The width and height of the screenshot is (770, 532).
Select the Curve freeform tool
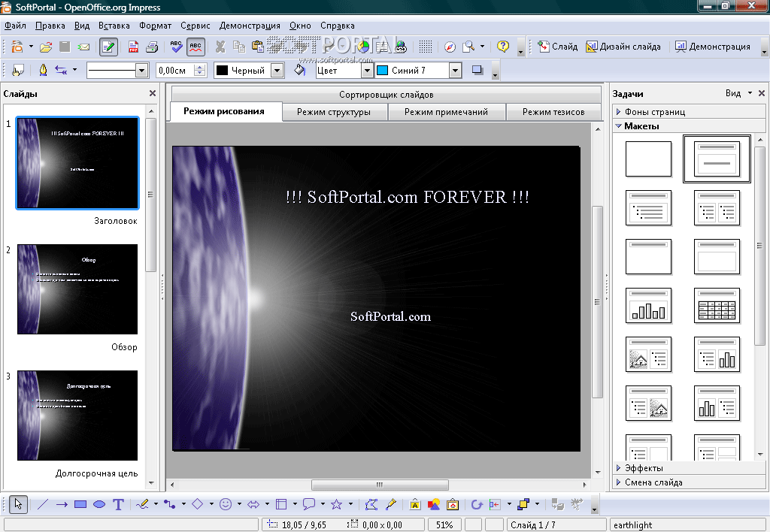[x=142, y=504]
